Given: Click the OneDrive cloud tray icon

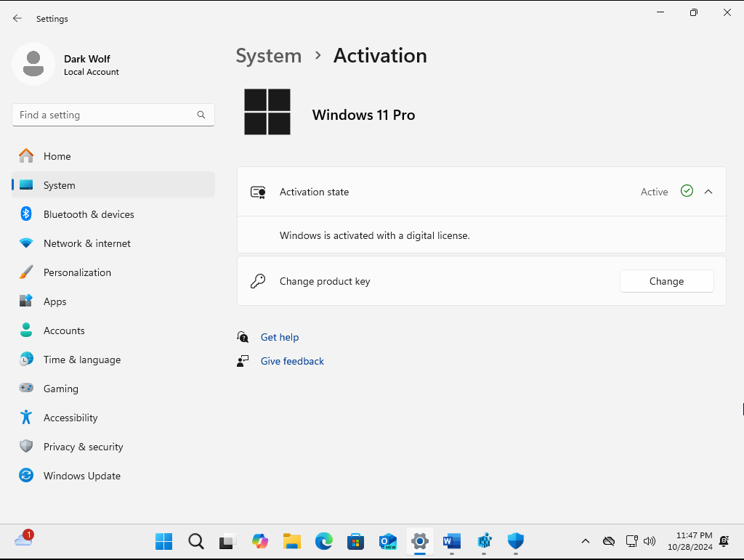Looking at the screenshot, I should coord(609,541).
